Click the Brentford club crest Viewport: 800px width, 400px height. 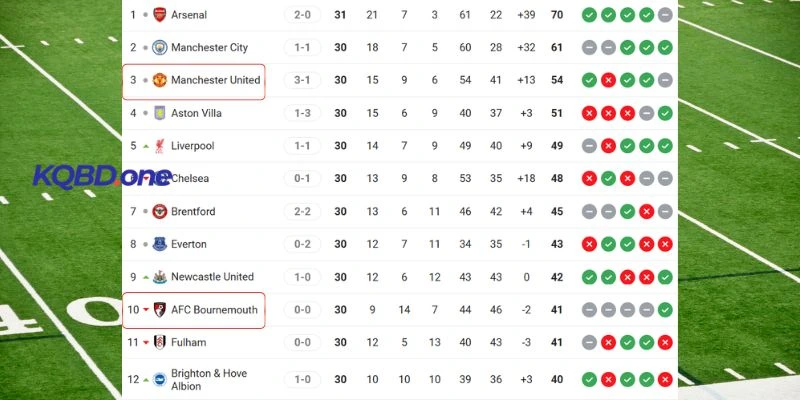click(159, 211)
